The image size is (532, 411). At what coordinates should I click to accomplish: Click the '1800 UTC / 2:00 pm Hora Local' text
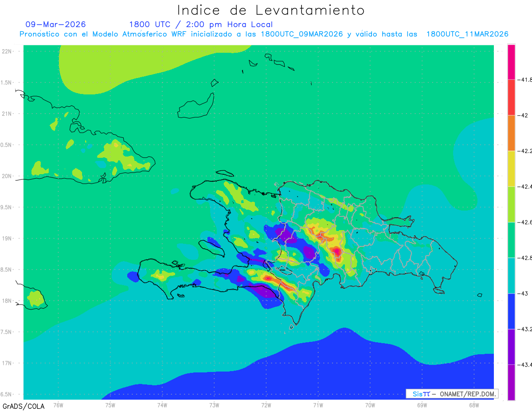pos(201,24)
